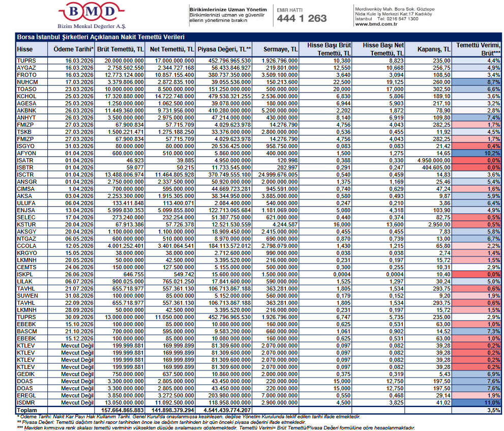Click the Emir Hattı 444 1 263 number
Screen dimensions: 504x431
(302, 18)
